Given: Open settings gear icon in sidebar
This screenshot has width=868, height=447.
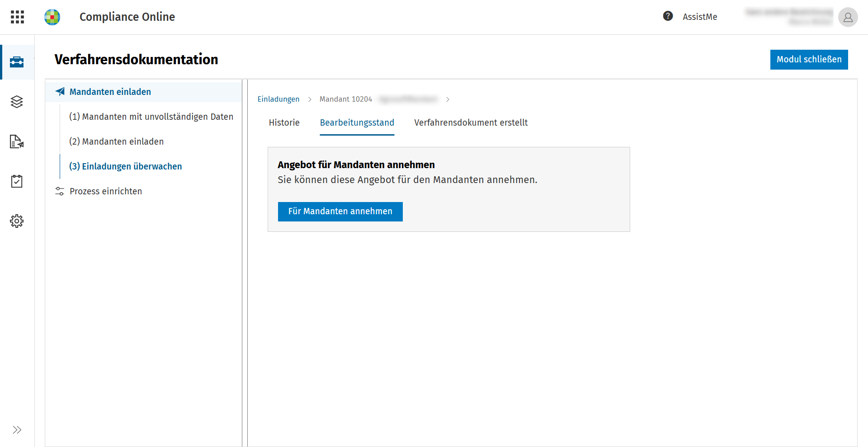Looking at the screenshot, I should pyautogui.click(x=17, y=221).
